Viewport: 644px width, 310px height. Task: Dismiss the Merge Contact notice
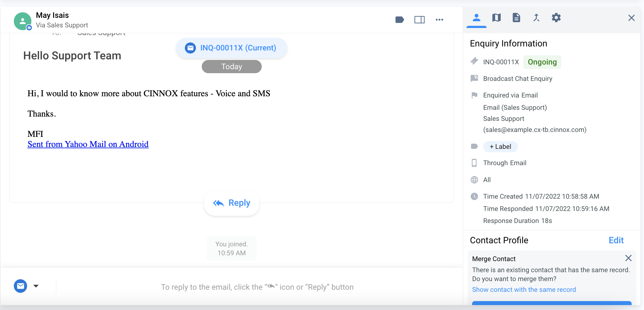coord(628,258)
